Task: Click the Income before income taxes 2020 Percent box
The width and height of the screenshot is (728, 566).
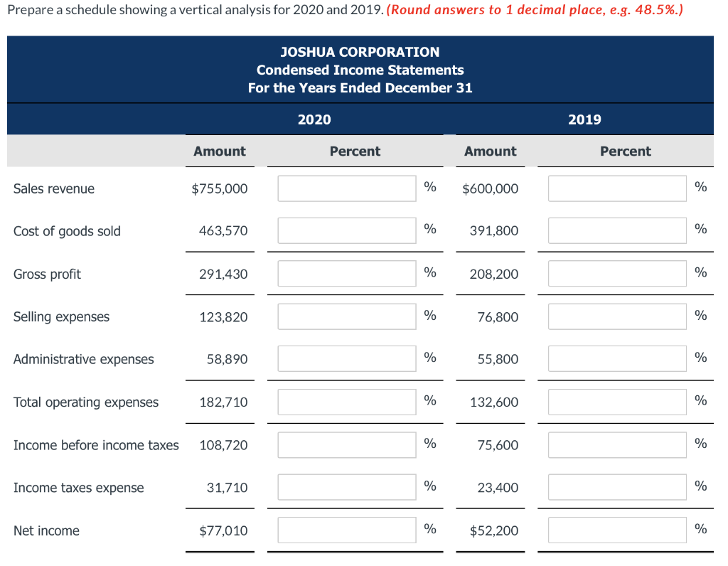Action: 346,444
